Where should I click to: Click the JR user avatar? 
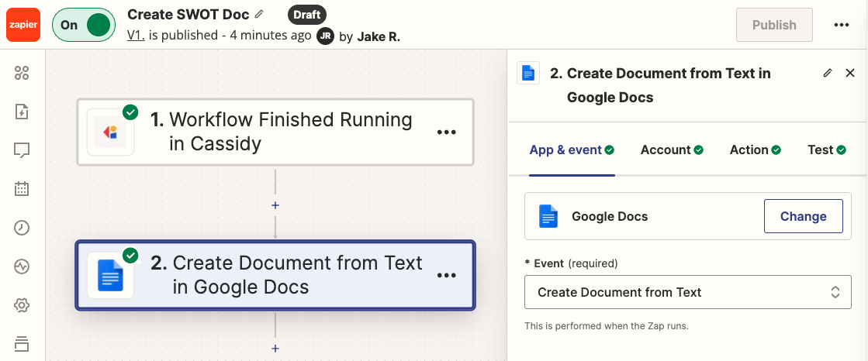coord(326,36)
